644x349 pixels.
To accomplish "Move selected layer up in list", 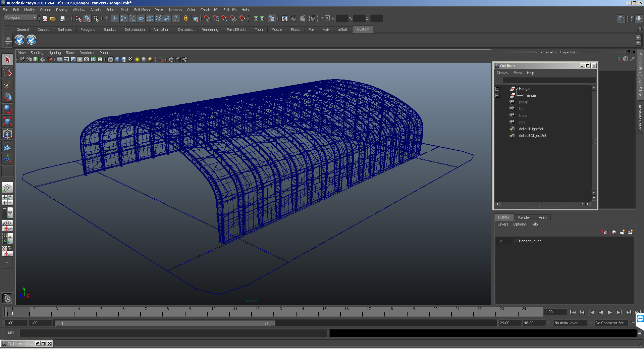I will coord(605,232).
